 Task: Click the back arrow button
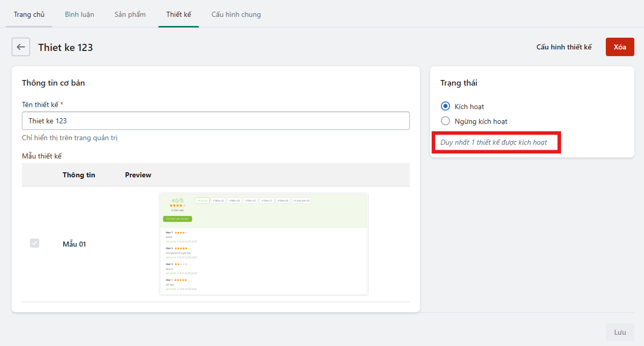tap(21, 47)
